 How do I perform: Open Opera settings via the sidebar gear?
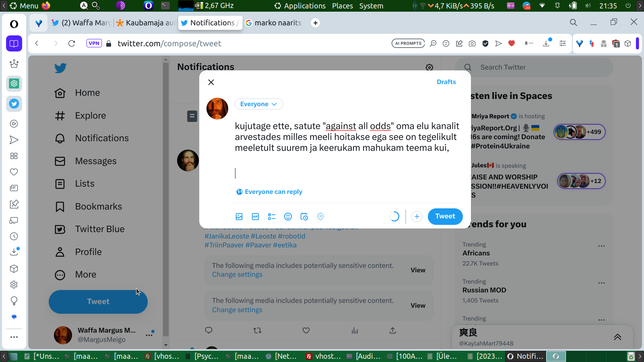point(14,285)
